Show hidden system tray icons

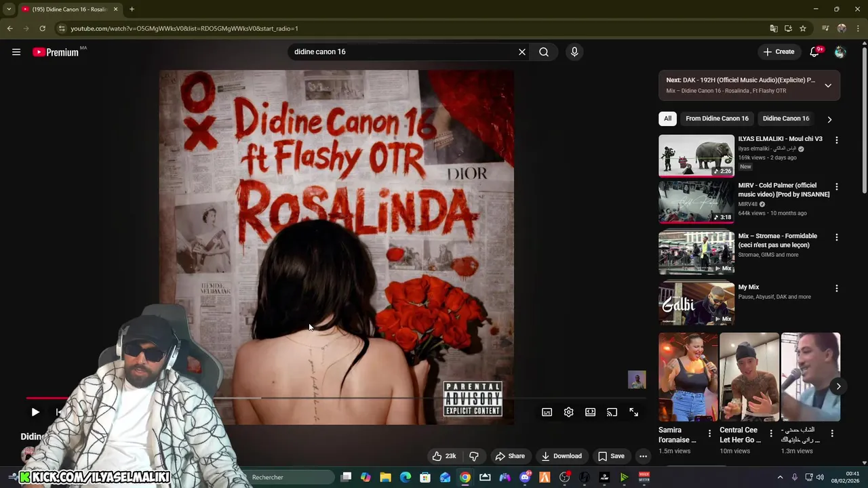pyautogui.click(x=780, y=477)
